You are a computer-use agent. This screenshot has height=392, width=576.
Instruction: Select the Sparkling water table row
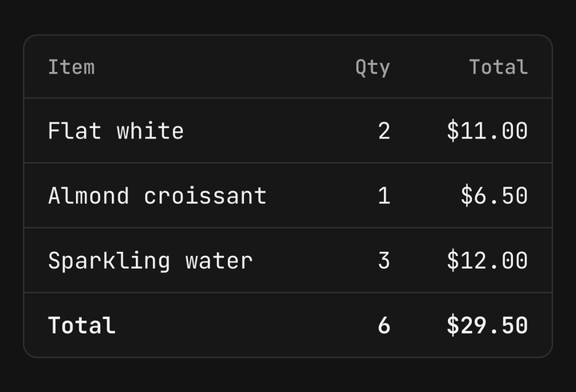click(x=288, y=261)
